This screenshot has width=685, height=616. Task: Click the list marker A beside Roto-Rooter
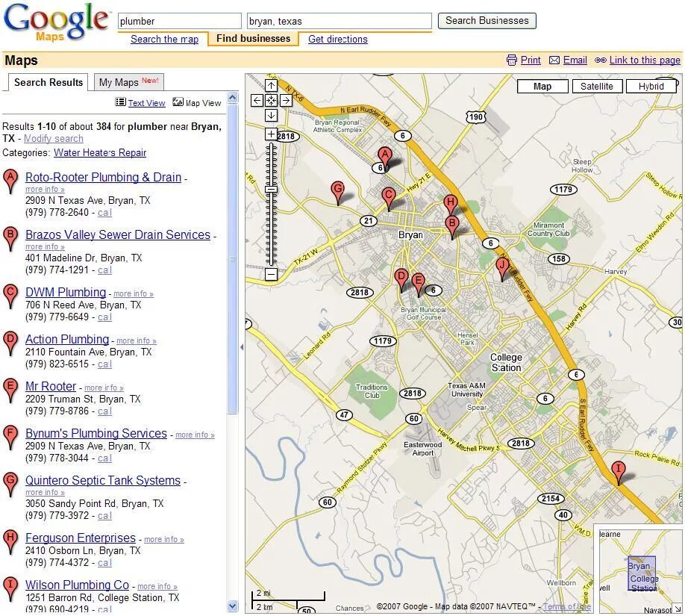[10, 181]
